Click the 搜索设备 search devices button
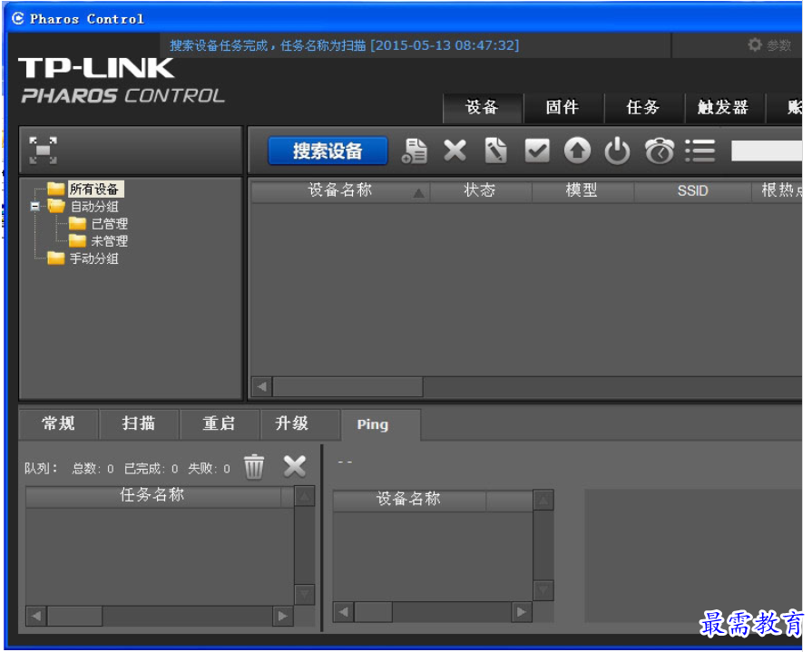Screen dimensions: 812x652 [x=328, y=151]
